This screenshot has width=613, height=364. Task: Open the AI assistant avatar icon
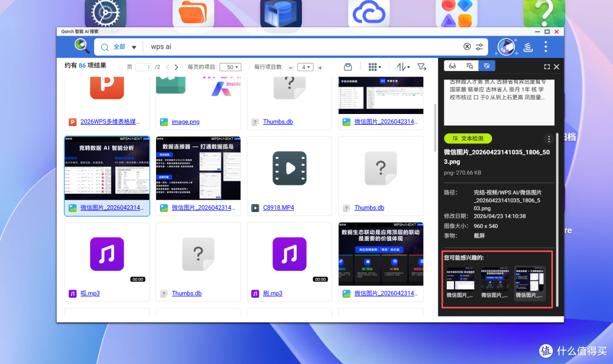pos(506,46)
